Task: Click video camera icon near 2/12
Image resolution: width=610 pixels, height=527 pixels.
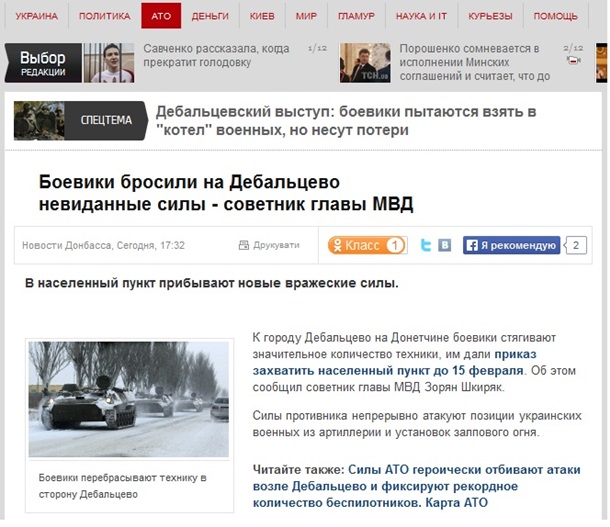Action: 574,60
